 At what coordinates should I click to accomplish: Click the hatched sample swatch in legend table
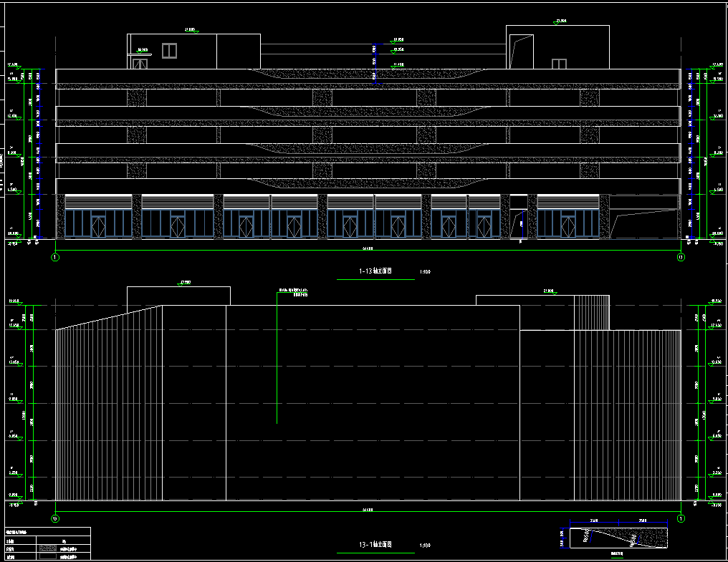[48, 548]
